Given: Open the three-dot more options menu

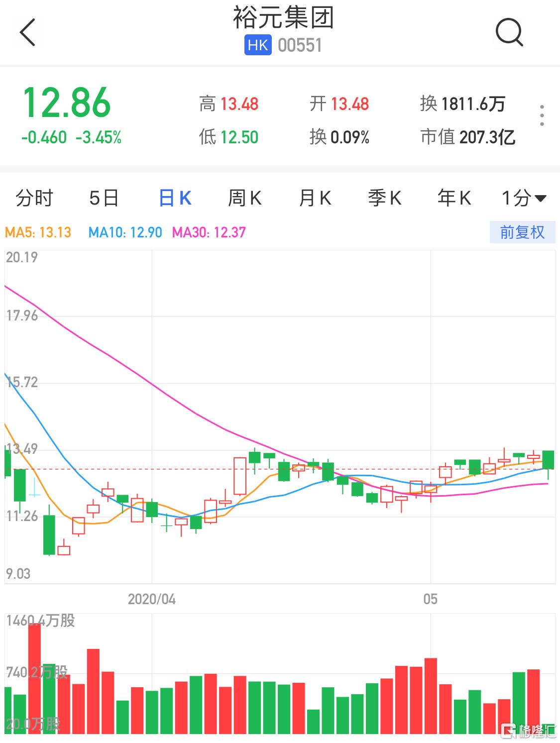Looking at the screenshot, I should 542,115.
